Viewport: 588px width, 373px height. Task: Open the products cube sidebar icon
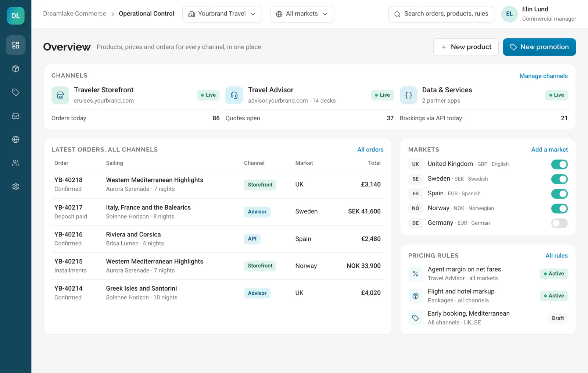pos(15,69)
